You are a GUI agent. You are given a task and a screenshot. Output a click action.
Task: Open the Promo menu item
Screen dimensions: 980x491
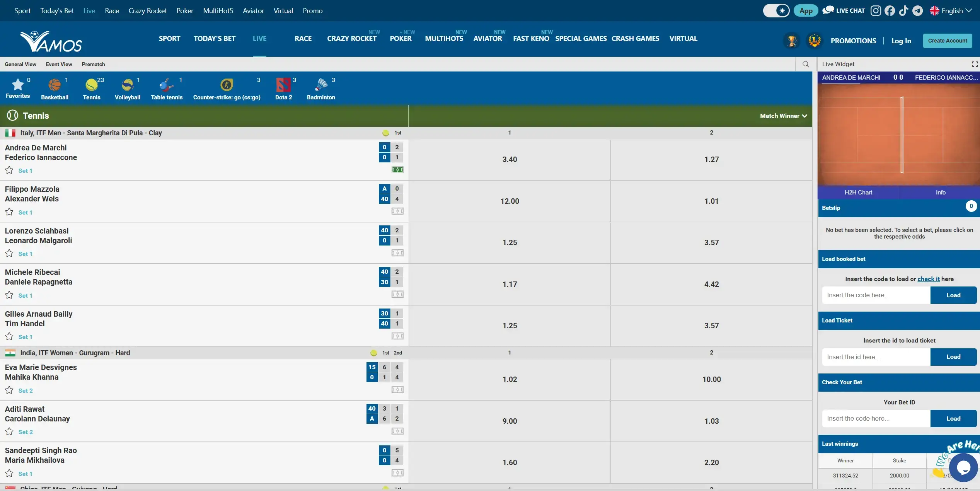[x=312, y=10]
